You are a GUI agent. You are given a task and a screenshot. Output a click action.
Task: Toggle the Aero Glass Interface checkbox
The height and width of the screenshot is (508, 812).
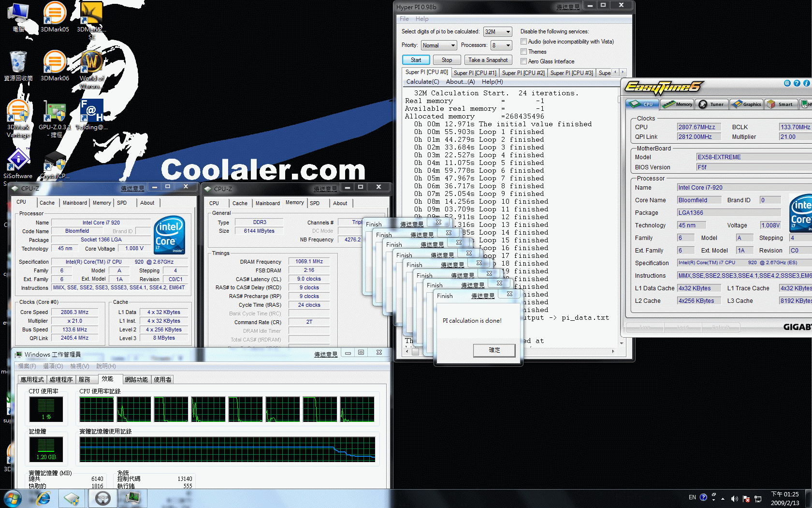click(523, 61)
